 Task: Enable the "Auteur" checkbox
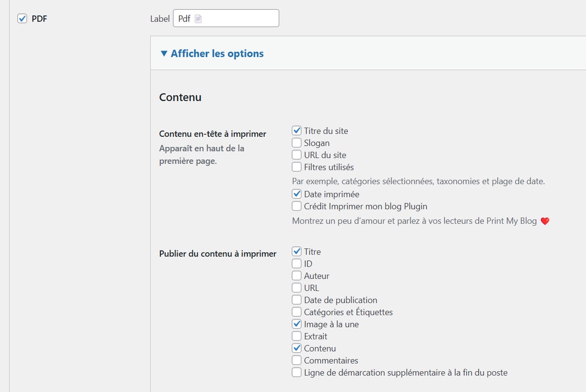[297, 276]
